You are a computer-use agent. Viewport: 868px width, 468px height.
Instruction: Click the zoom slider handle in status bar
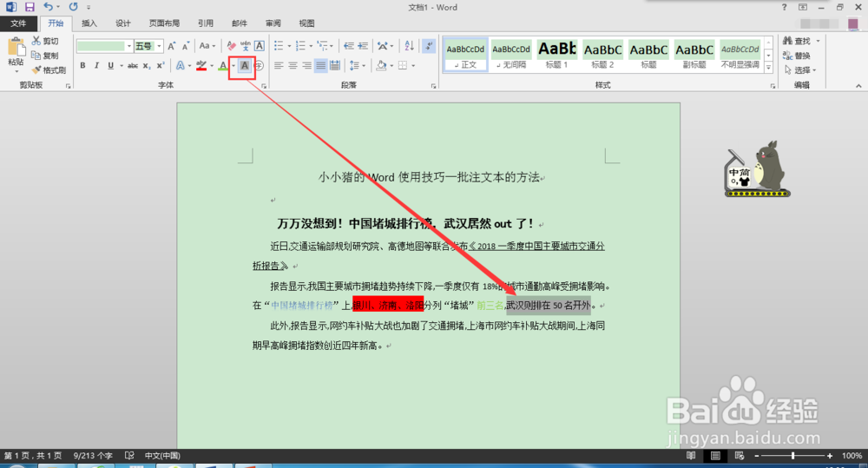792,456
